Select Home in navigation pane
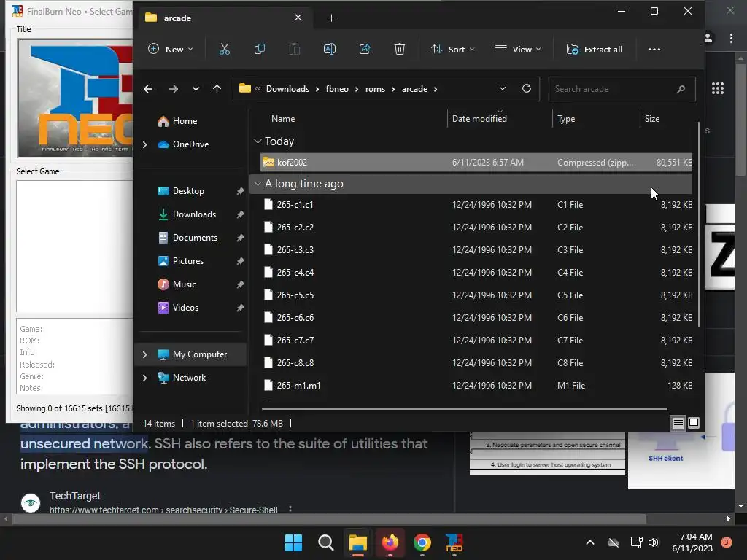 pyautogui.click(x=185, y=121)
